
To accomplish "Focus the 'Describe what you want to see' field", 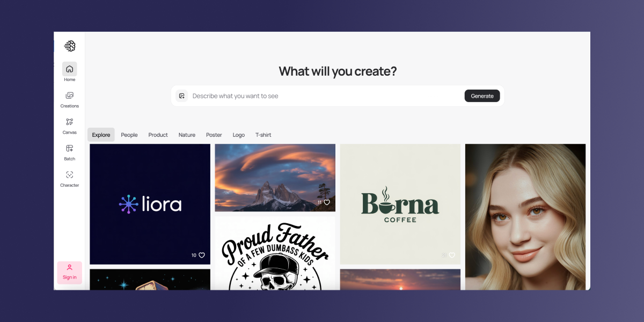I will (x=325, y=96).
